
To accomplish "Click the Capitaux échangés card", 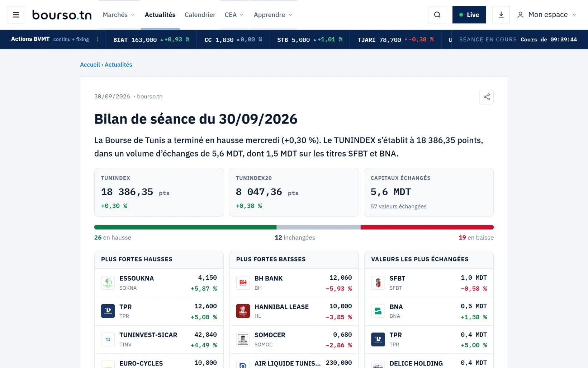I will click(429, 192).
